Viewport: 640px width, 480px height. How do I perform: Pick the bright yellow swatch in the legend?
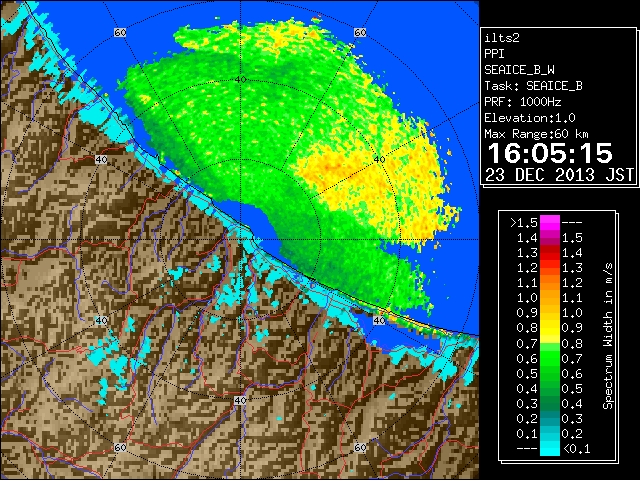coord(550,336)
